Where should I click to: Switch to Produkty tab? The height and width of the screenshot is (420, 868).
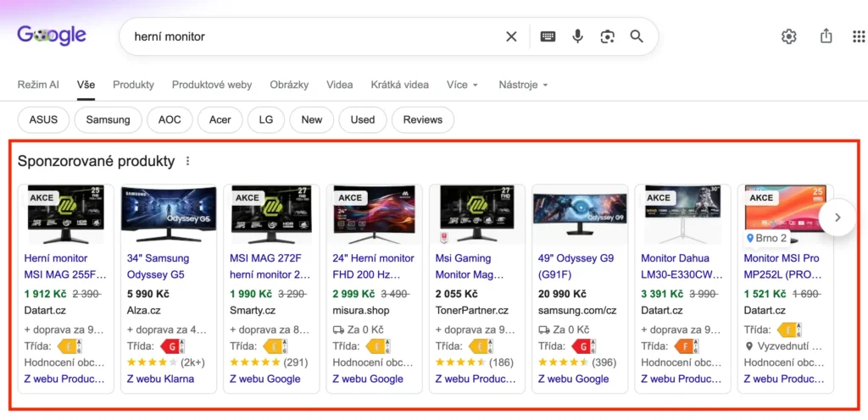point(133,86)
